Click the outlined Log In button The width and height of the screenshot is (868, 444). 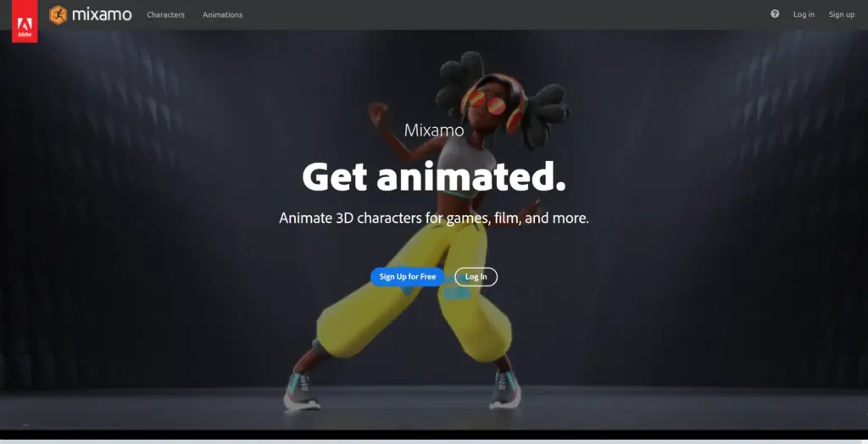point(476,277)
